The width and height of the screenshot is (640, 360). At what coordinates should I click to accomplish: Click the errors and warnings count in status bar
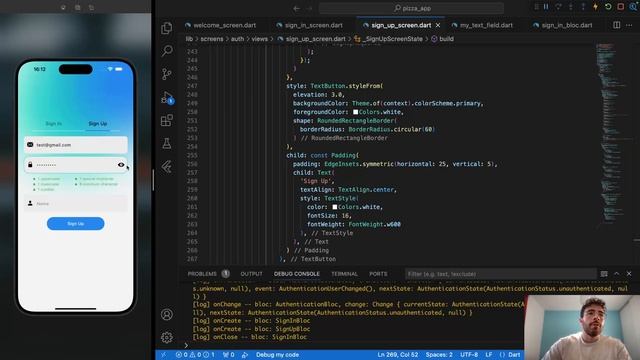195,355
